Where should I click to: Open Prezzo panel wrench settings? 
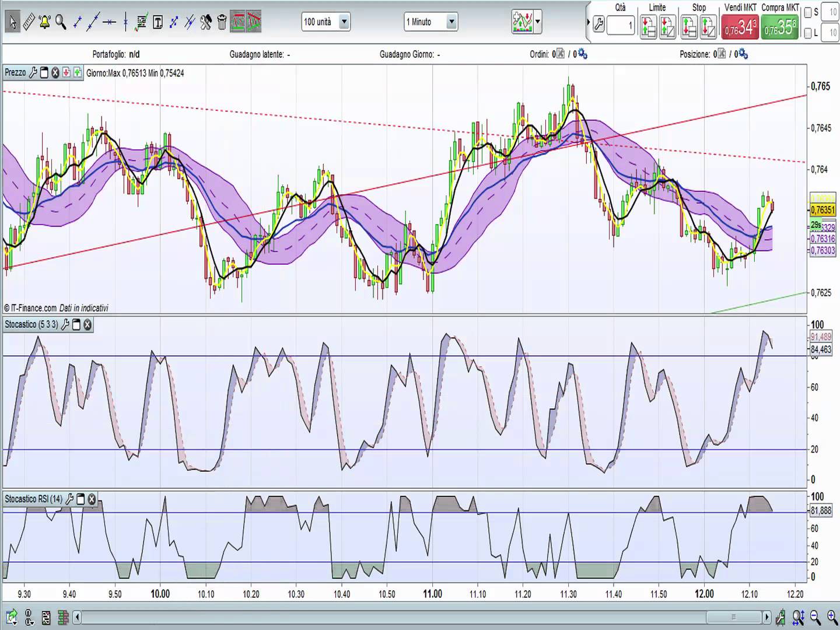click(x=33, y=72)
